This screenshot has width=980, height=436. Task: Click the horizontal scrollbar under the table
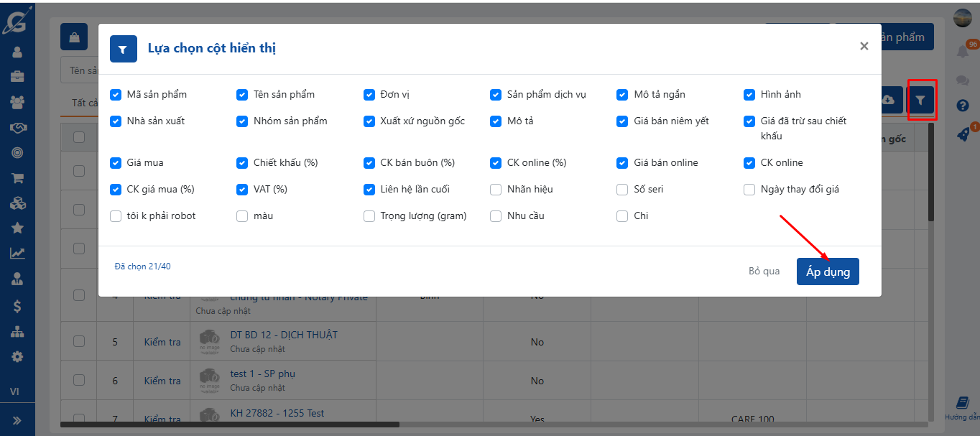pyautogui.click(x=230, y=425)
